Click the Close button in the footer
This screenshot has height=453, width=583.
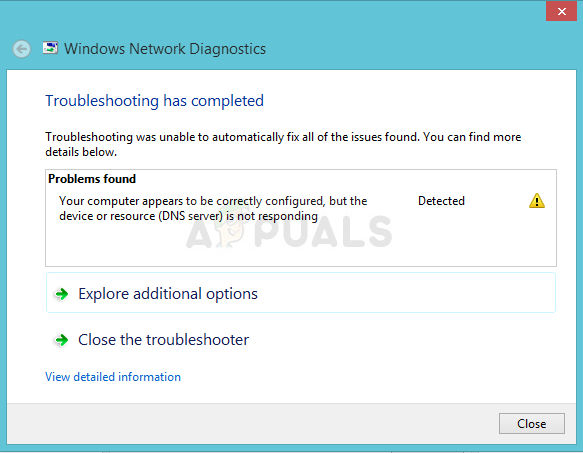pos(532,423)
